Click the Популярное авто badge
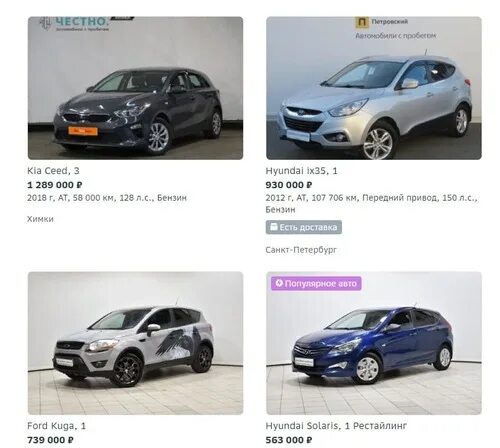Viewport: 500px width, 448px height. tap(316, 283)
